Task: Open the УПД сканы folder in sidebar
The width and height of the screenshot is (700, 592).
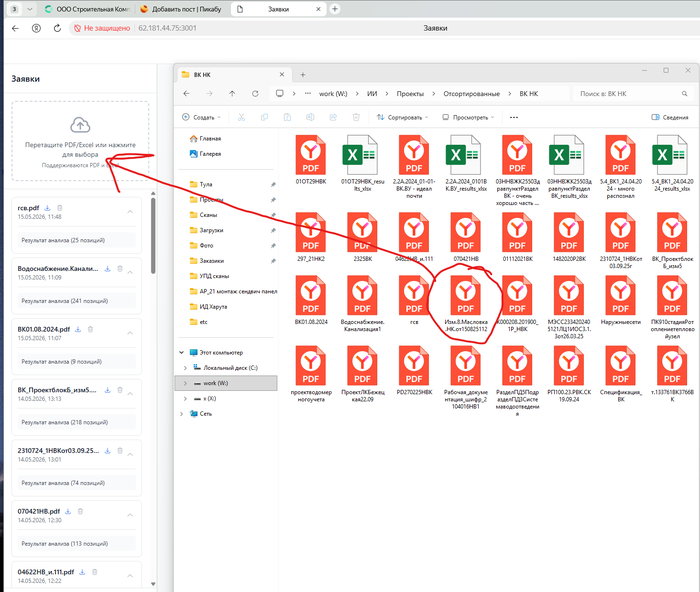Action: [209, 276]
